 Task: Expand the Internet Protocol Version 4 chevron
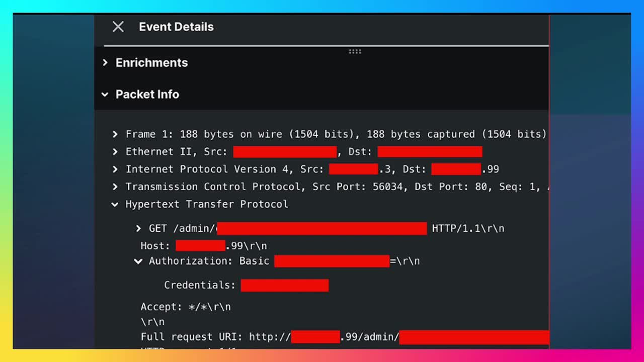point(115,169)
